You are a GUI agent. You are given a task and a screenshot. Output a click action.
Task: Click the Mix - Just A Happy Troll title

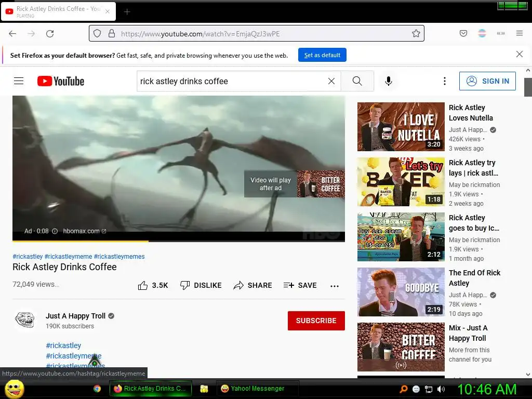468,333
